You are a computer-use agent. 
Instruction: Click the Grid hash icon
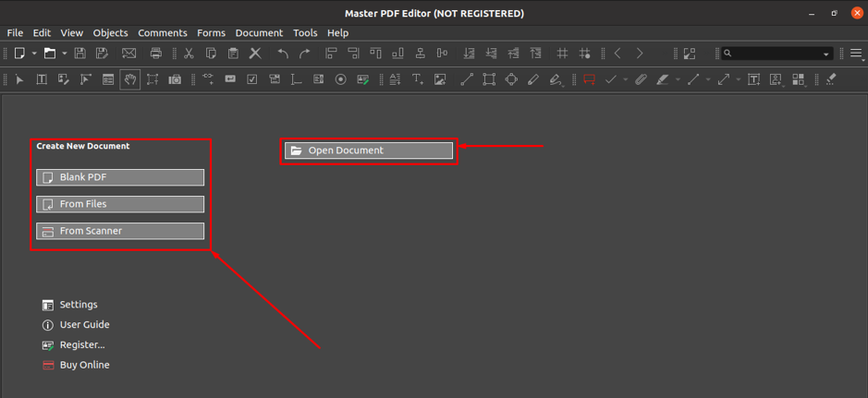click(x=562, y=53)
